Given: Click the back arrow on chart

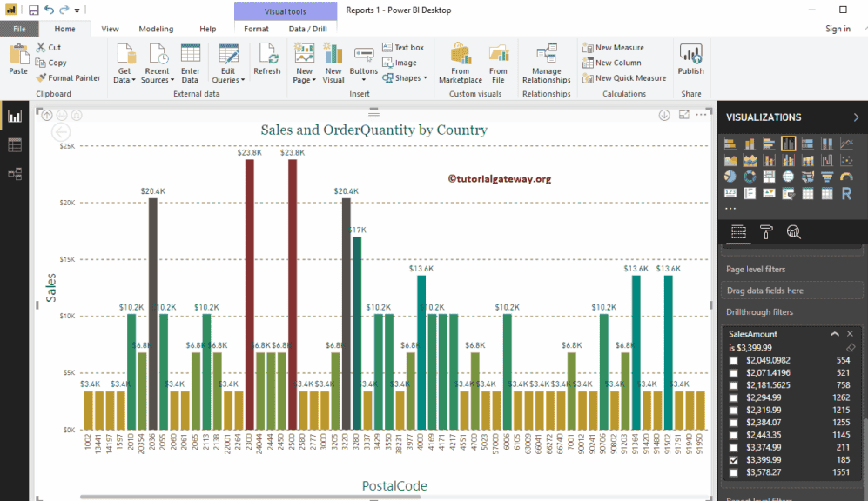Looking at the screenshot, I should tap(61, 132).
